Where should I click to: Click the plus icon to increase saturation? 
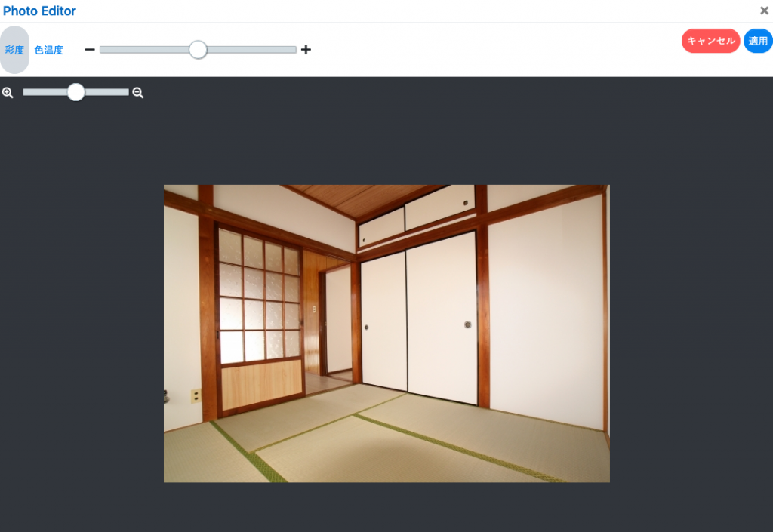tap(306, 50)
